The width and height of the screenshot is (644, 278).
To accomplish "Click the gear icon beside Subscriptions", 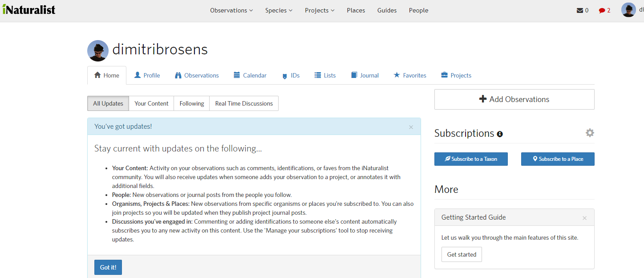I will [590, 133].
